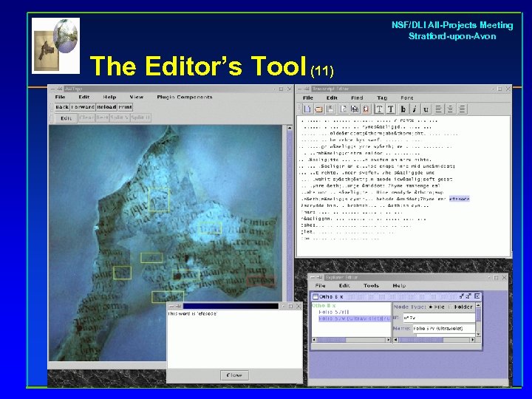
Task: Click the properties pane vertical scrollbar up arrow
Action: coord(478,305)
